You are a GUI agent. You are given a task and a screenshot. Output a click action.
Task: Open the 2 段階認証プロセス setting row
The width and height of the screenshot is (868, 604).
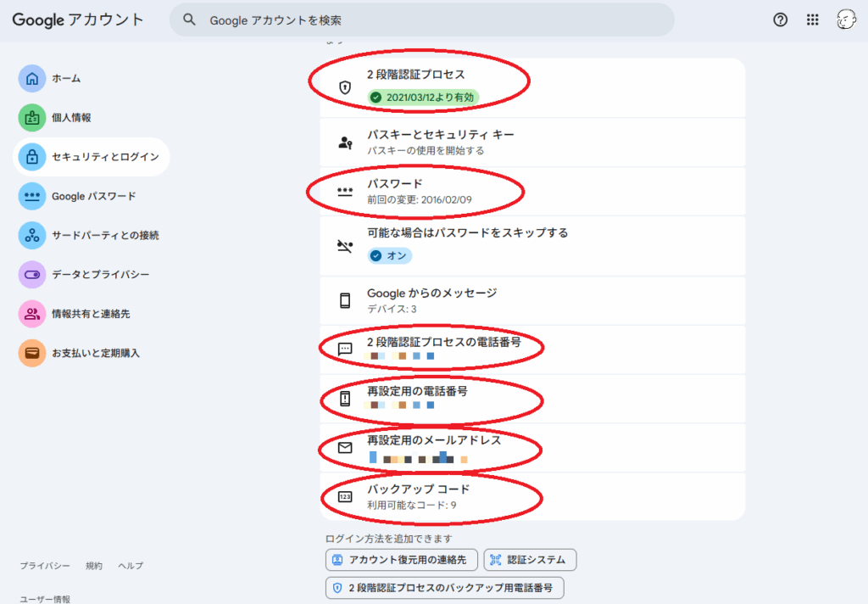[x=532, y=87]
